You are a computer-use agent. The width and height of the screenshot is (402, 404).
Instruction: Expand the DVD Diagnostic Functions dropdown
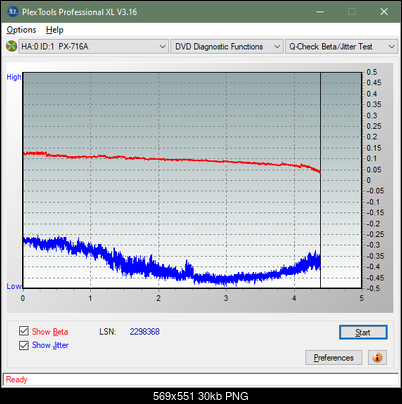pos(227,47)
